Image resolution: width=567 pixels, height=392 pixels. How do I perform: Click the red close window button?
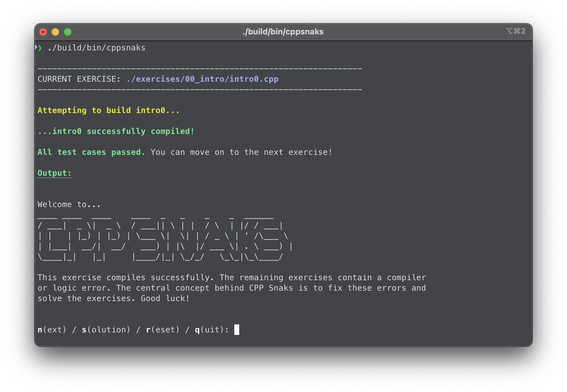click(x=43, y=32)
